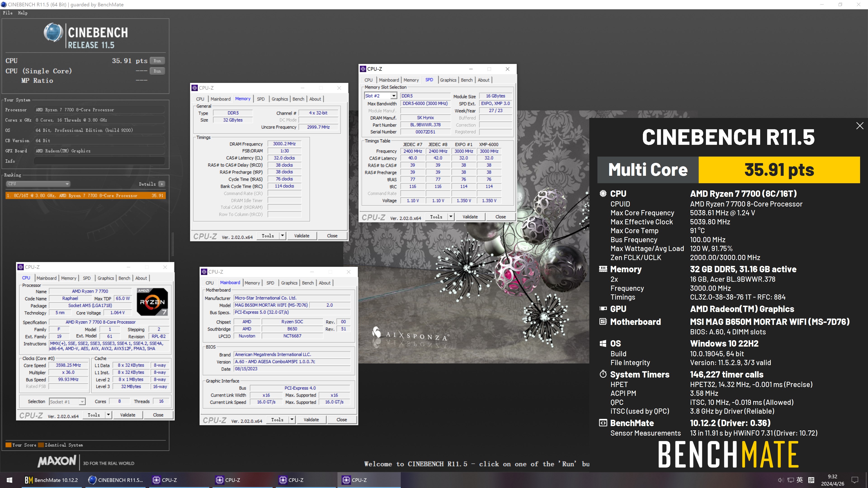Run the CPU multi-core benchmark
Screen dimensions: 868x488
pos(157,61)
